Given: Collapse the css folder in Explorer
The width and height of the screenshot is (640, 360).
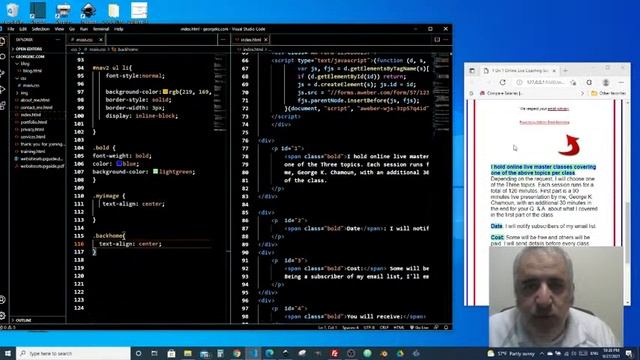Looking at the screenshot, I should click(23, 78).
